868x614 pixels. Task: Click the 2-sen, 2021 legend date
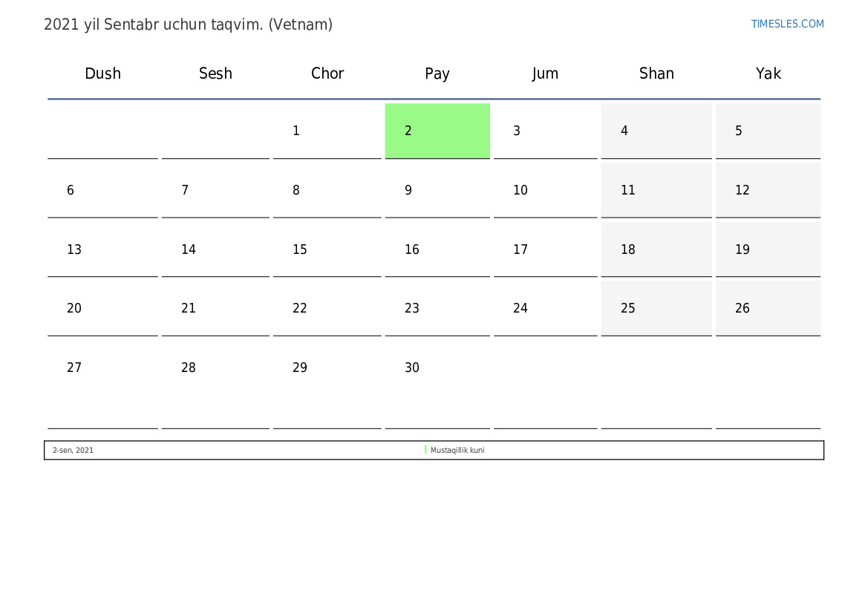pyautogui.click(x=73, y=450)
